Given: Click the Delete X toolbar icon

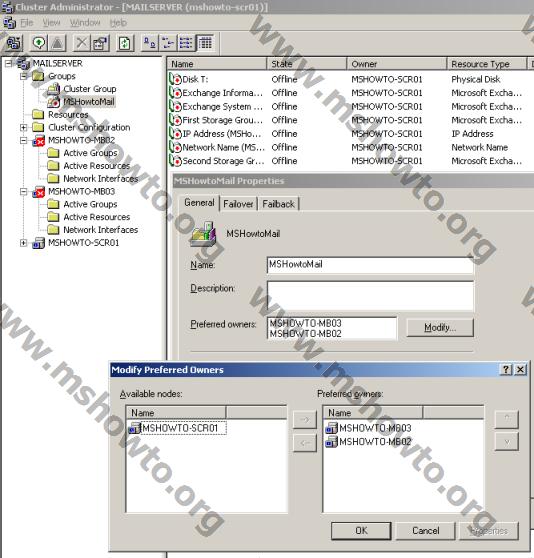Looking at the screenshot, I should pyautogui.click(x=82, y=43).
